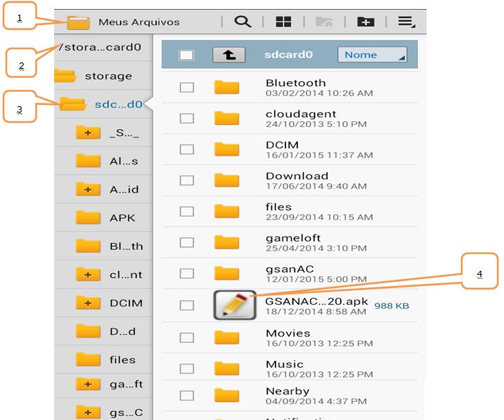Screen dimensions: 504x420
Task: Select APK folder in sidebar
Action: (x=103, y=218)
